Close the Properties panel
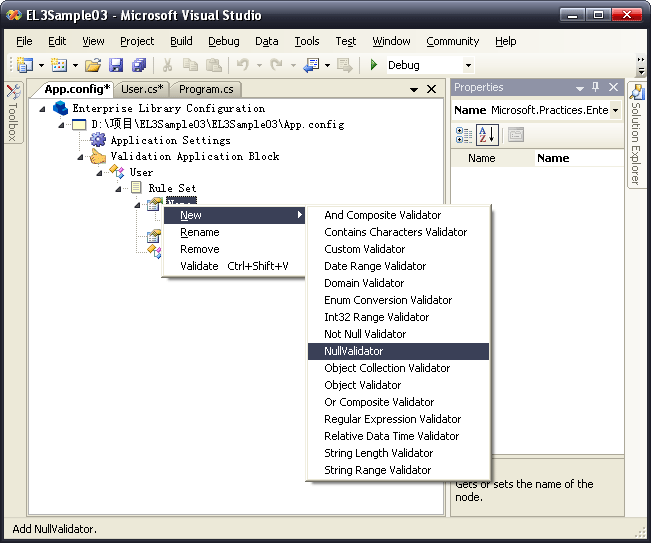This screenshot has height=544, width=651. click(x=613, y=87)
